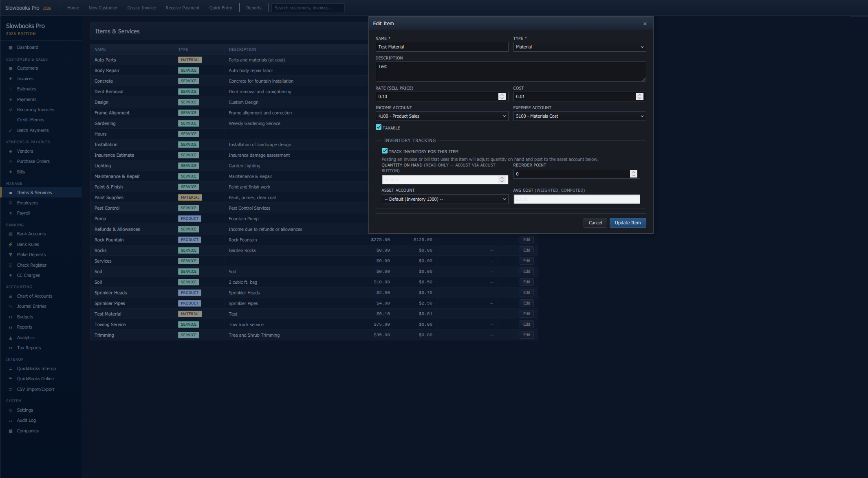Uncheck the Taxable checkbox
The width and height of the screenshot is (868, 478).
pyautogui.click(x=379, y=127)
